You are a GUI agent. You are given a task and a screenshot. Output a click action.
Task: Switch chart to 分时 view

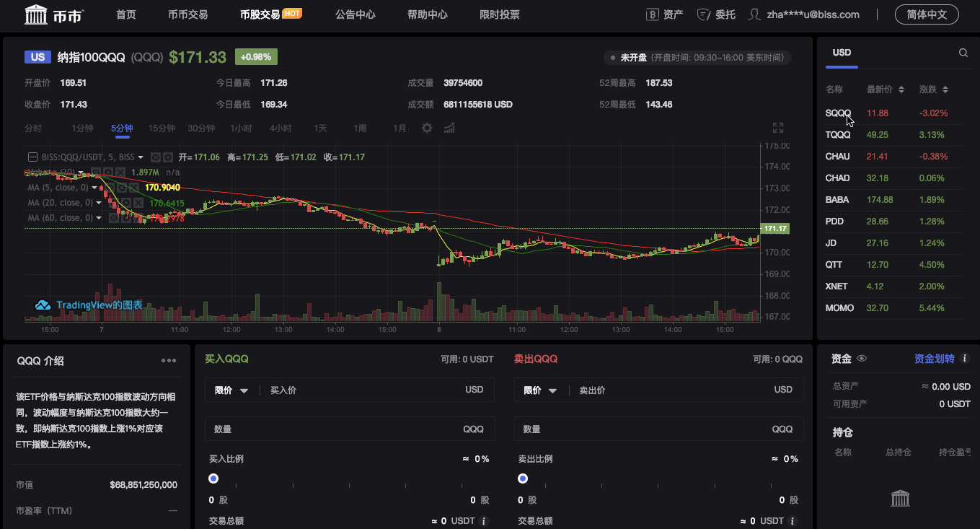click(33, 128)
